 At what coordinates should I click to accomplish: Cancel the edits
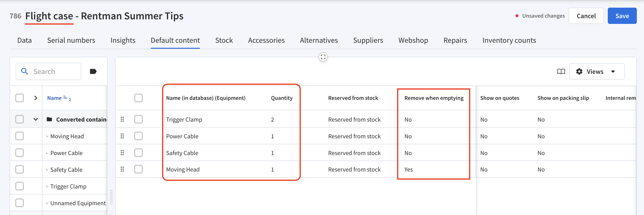[586, 16]
